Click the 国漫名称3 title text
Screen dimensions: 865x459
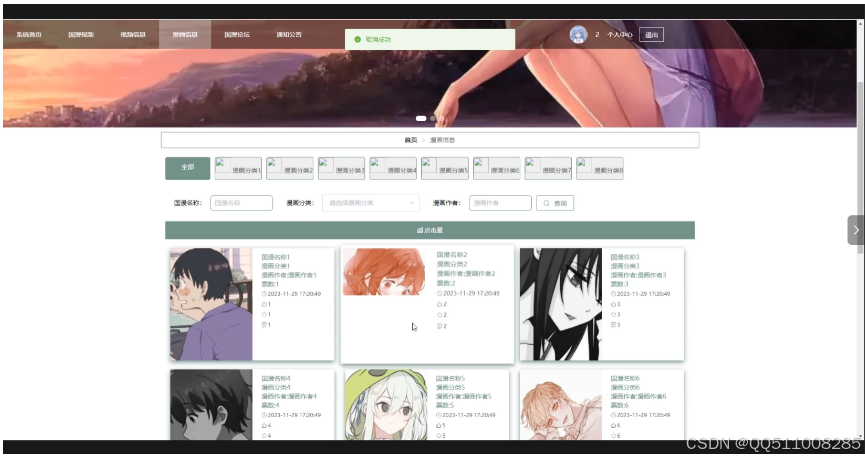pos(625,257)
